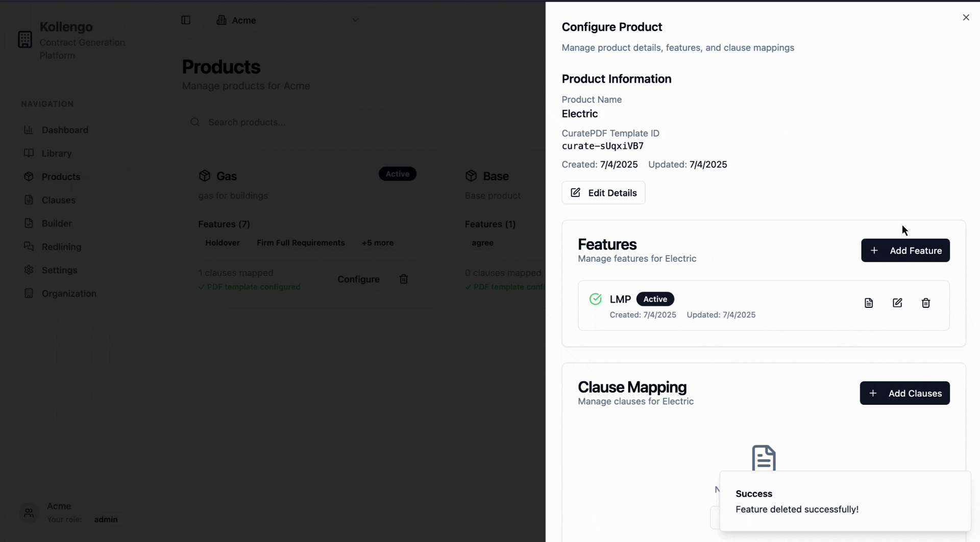
Task: Open Settings via gear icon
Action: tap(60, 270)
